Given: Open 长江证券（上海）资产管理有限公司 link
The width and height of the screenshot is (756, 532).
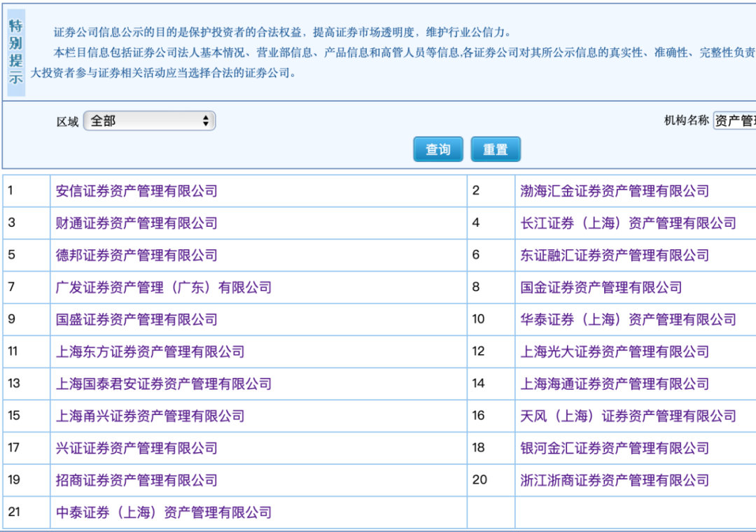Looking at the screenshot, I should (x=628, y=223).
